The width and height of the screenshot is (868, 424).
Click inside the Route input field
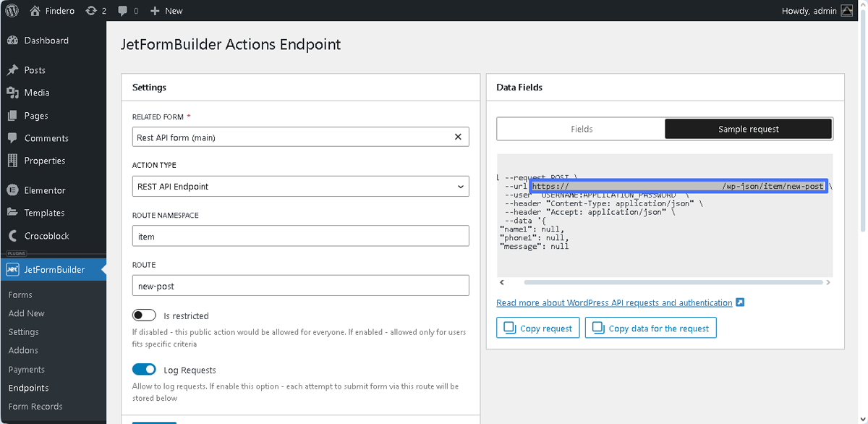point(300,285)
